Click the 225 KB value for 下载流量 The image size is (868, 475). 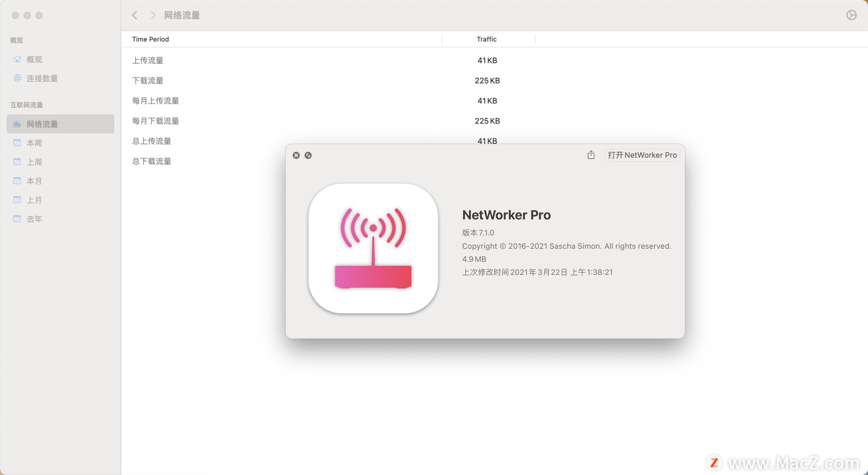pyautogui.click(x=487, y=81)
